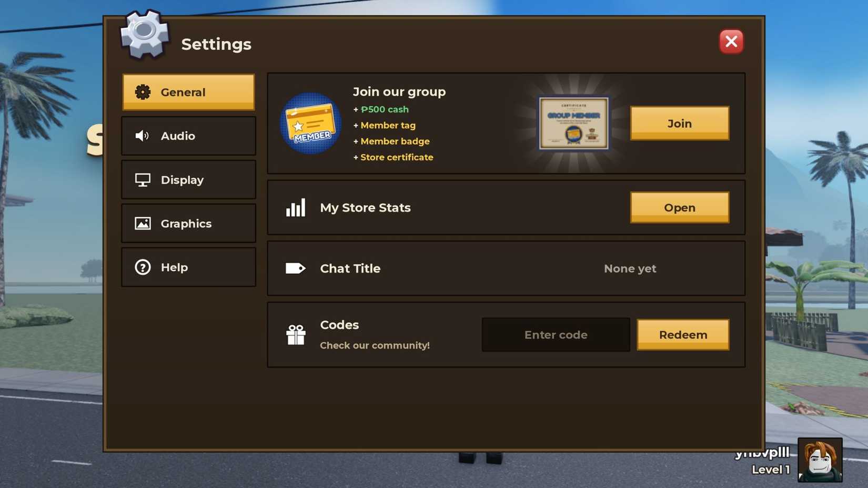
Task: Click the speaker icon beside Audio
Action: pyautogui.click(x=142, y=136)
